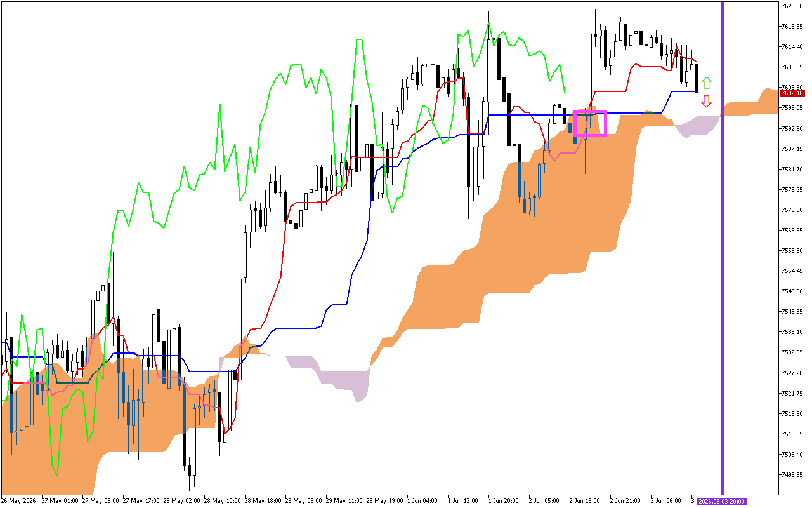Click time axis label 2 Jun 21:00
The width and height of the screenshot is (812, 508).
click(x=626, y=500)
